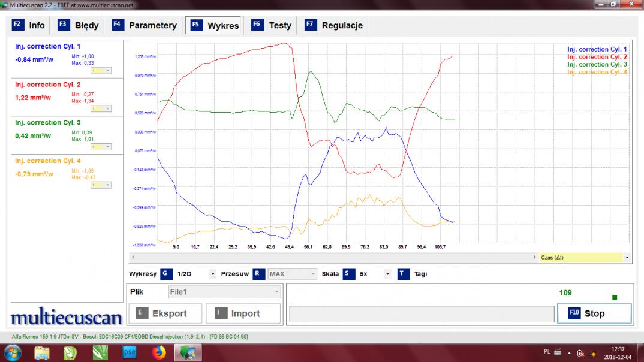Click the S Skala shortcut icon

coord(349,274)
